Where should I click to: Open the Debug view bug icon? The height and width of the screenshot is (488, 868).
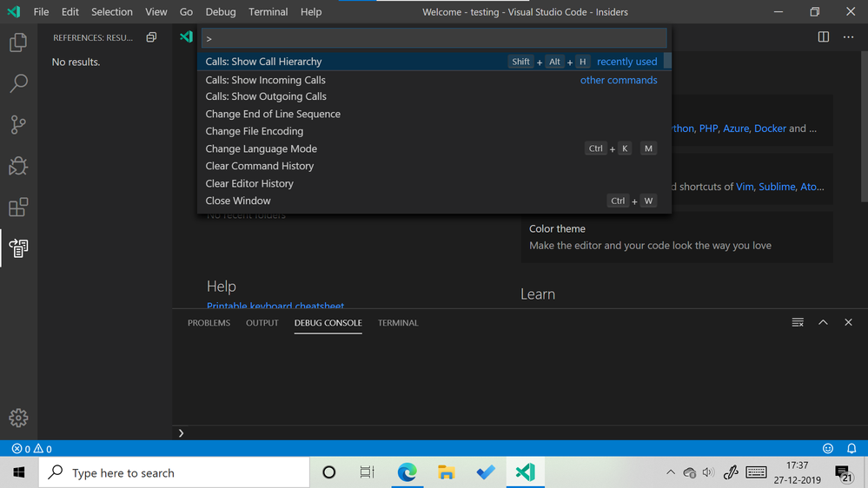[18, 166]
